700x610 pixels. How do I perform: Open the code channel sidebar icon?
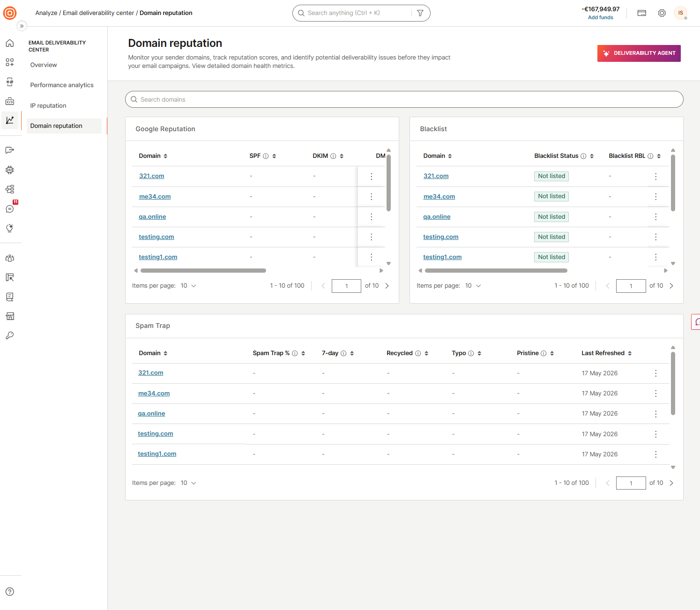pos(10,101)
